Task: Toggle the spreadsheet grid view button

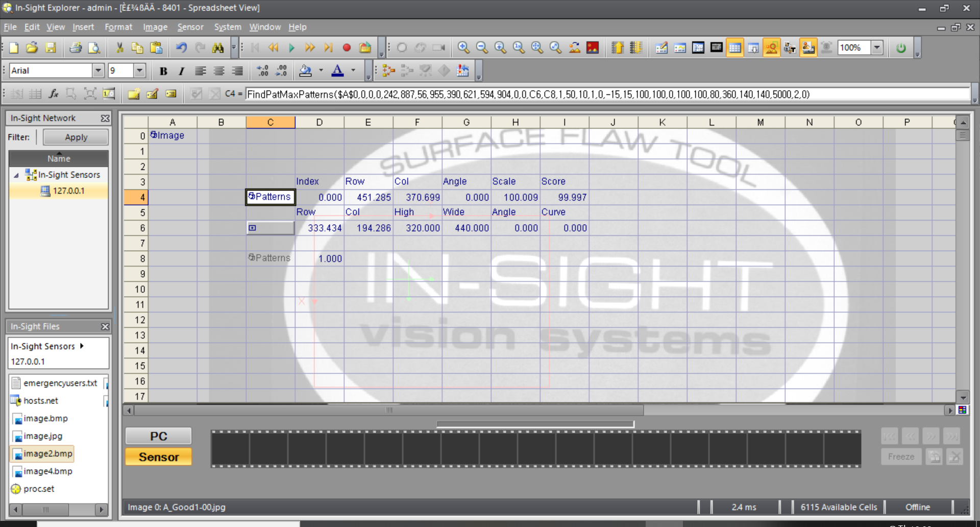Action: 735,48
